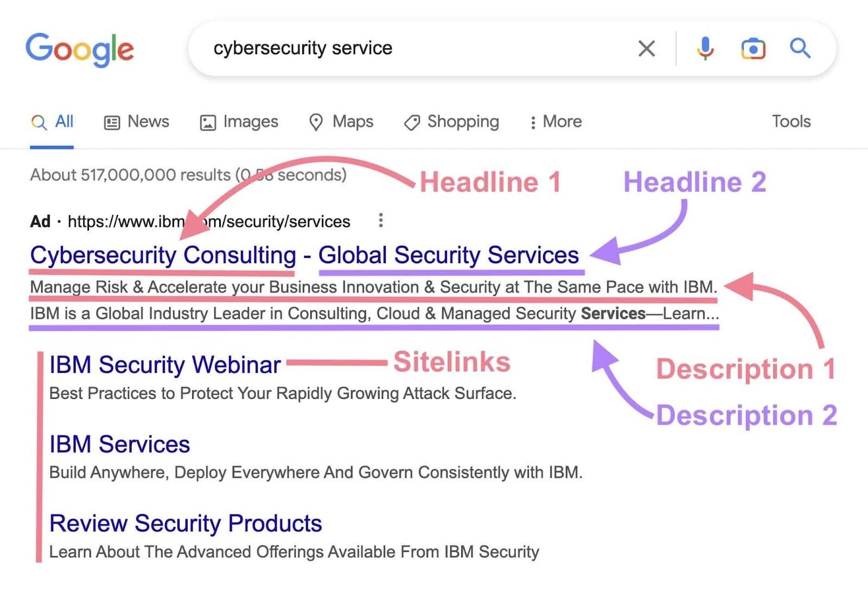Image resolution: width=868 pixels, height=591 pixels.
Task: Open the Review Security Products sitelink
Action: click(185, 523)
